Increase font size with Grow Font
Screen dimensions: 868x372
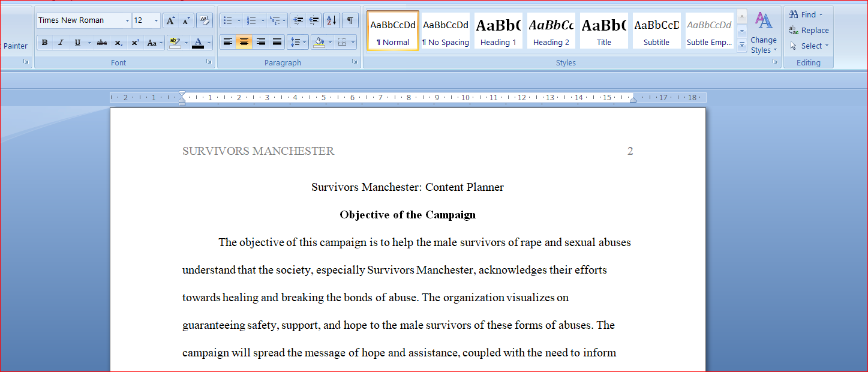tap(171, 20)
